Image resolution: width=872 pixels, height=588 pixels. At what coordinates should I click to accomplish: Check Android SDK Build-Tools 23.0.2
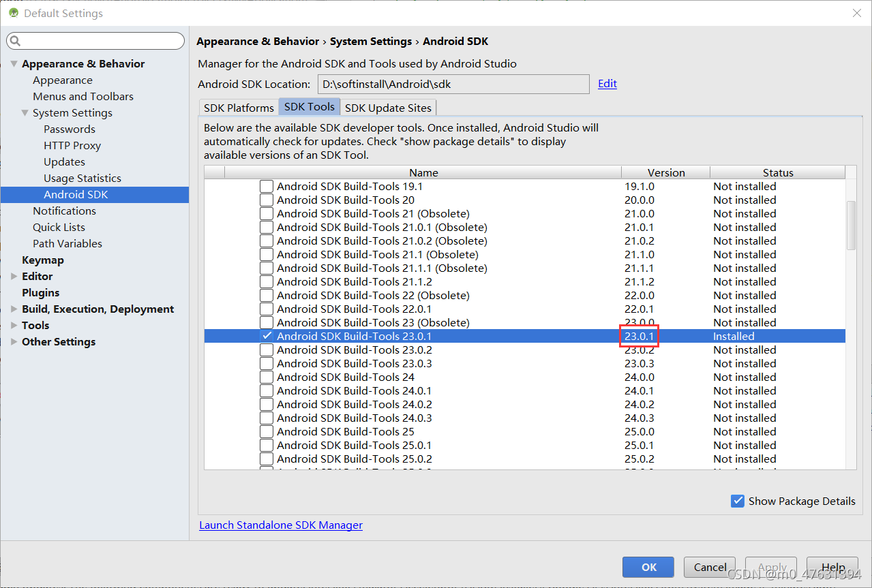point(267,350)
